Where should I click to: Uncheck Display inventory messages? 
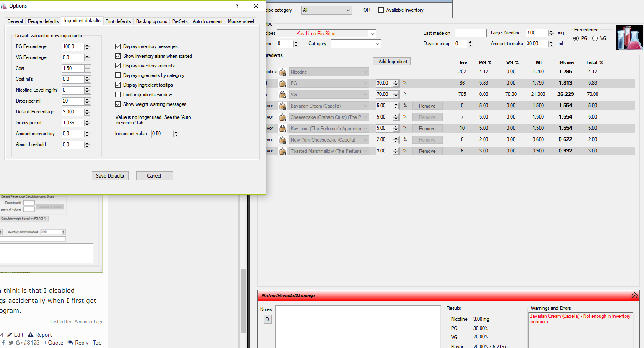tap(118, 46)
